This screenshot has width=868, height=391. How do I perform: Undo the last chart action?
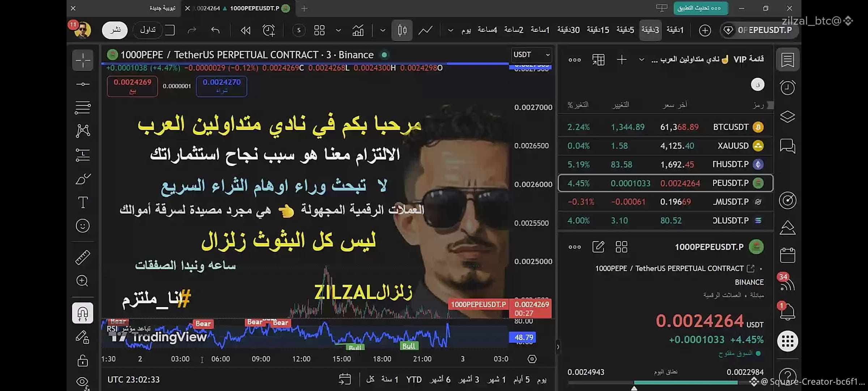click(x=215, y=30)
